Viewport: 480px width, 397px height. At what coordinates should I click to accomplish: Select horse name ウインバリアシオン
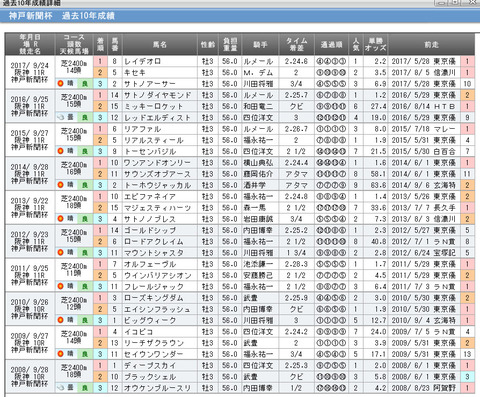(158, 276)
